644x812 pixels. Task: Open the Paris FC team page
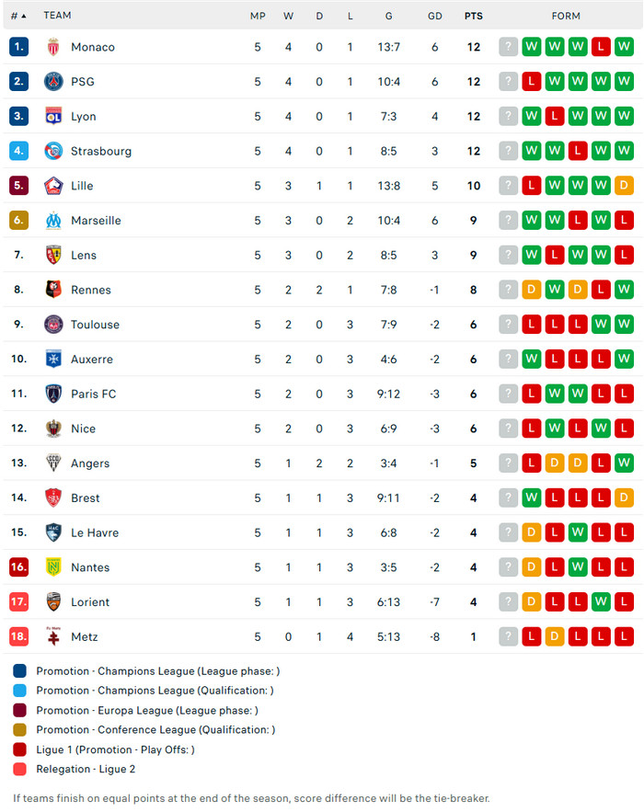[93, 394]
